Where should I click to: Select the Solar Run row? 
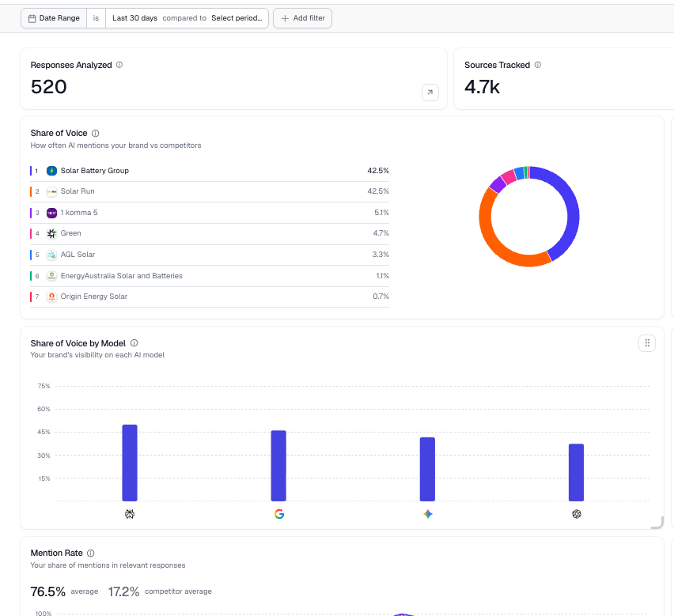210,191
